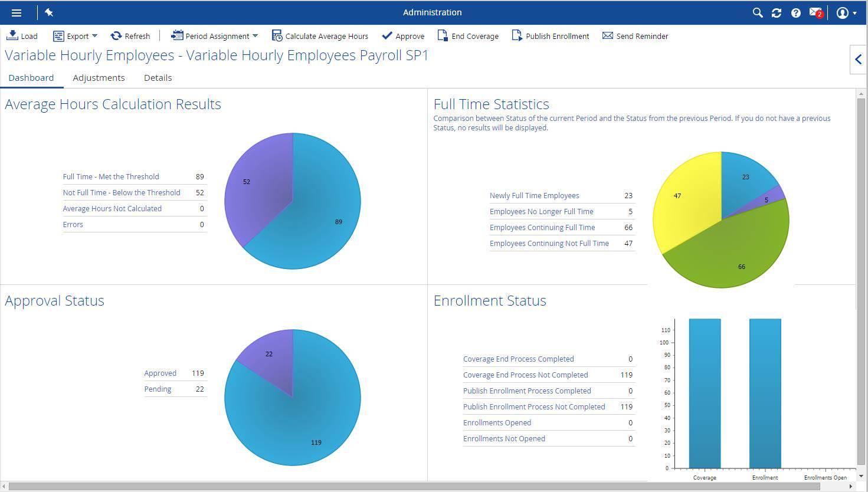
Task: Open the Load function on the toolbar
Action: click(x=22, y=36)
